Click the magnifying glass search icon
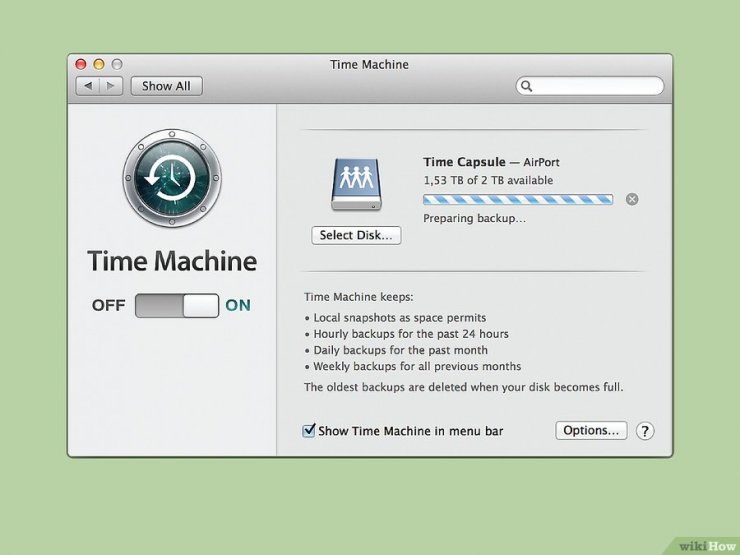The width and height of the screenshot is (740, 555). (x=526, y=86)
